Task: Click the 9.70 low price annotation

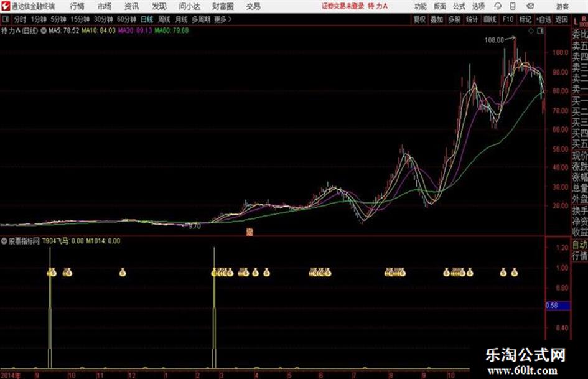Action: coord(195,227)
